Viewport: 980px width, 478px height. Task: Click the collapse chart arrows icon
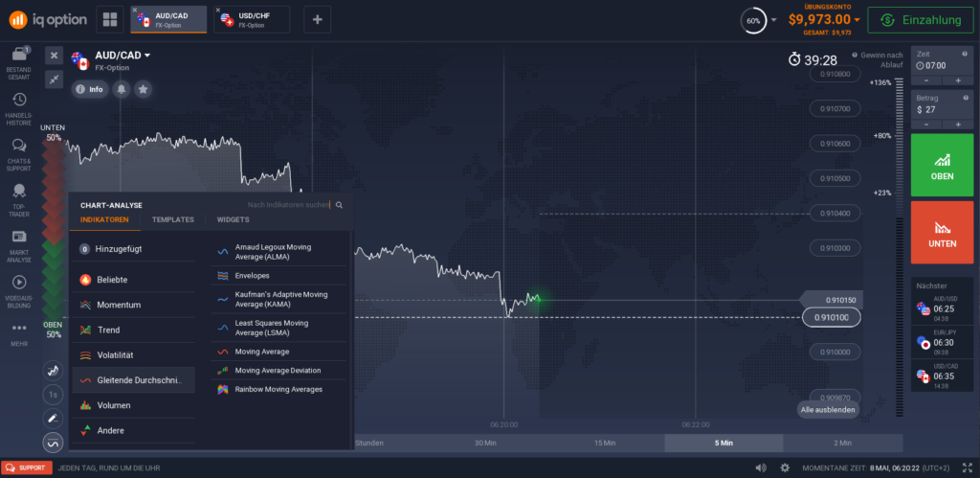[54, 79]
